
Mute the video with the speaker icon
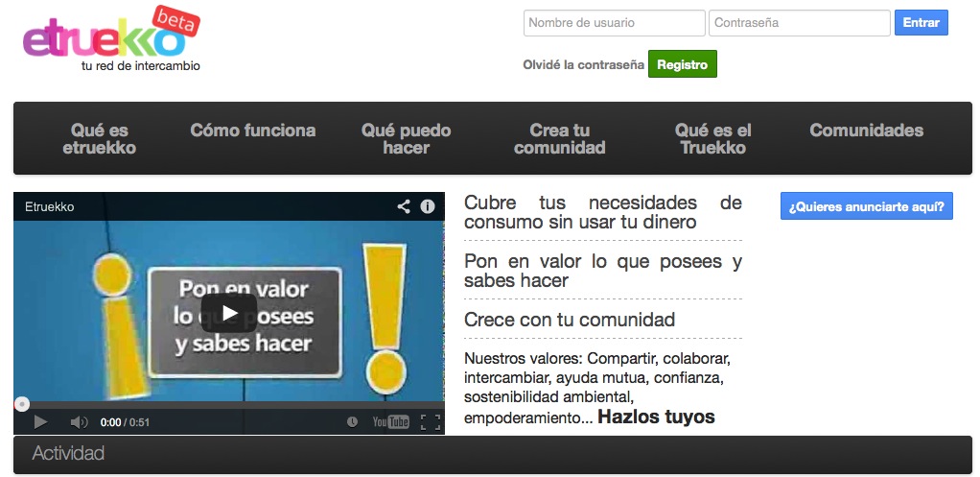click(79, 422)
